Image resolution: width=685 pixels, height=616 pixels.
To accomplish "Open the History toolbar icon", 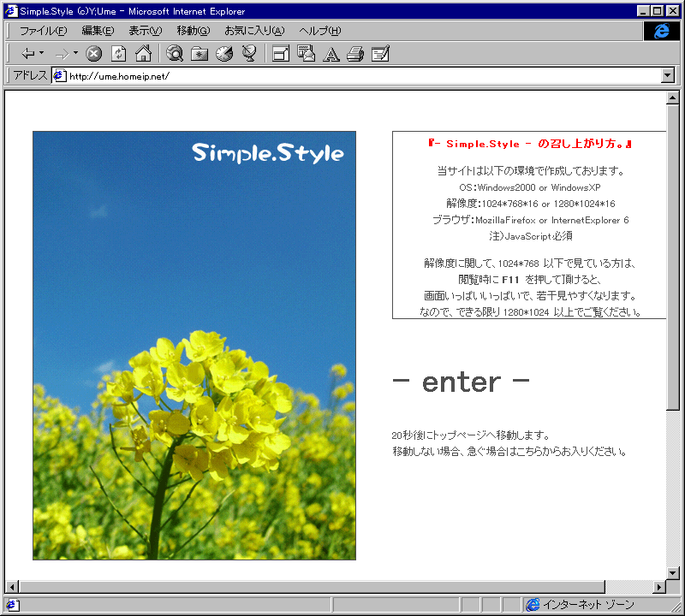I will click(x=224, y=54).
